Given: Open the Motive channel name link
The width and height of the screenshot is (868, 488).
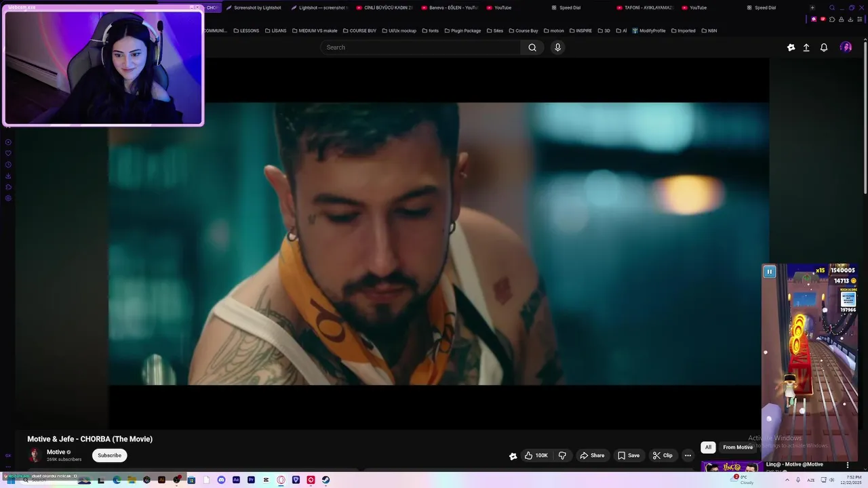Looking at the screenshot, I should pyautogui.click(x=56, y=452).
